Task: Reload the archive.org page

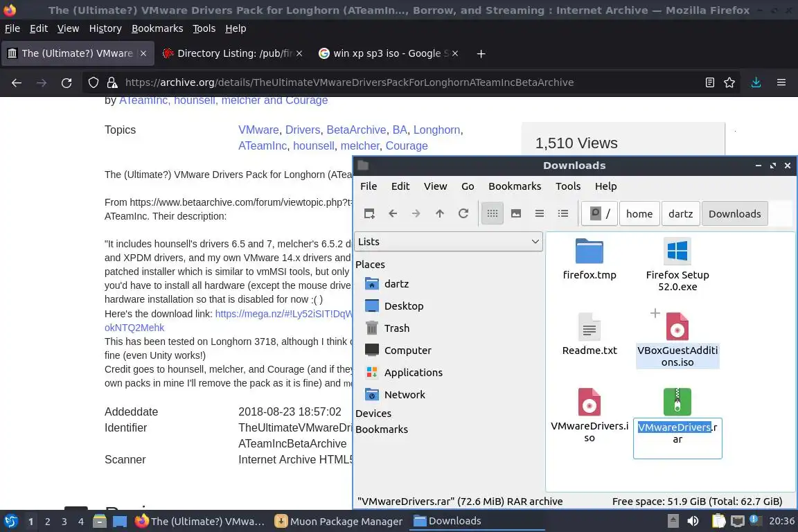Action: (x=66, y=82)
